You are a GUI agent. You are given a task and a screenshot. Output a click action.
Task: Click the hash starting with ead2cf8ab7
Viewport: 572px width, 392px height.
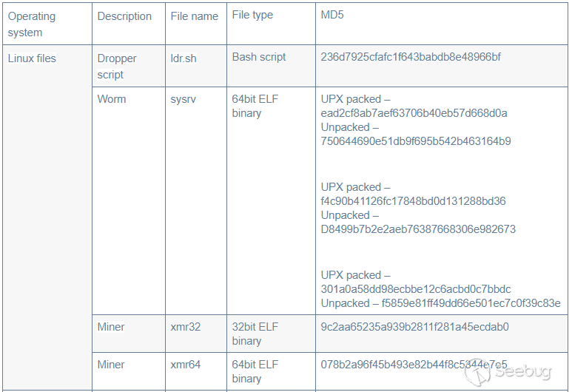click(414, 113)
